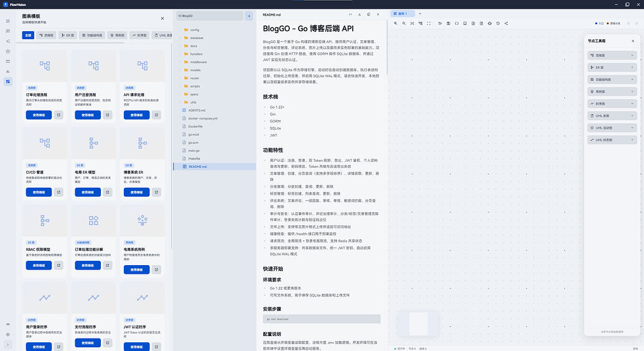
Task: Open docker-compose.yml in file tree
Action: [x=215, y=118]
